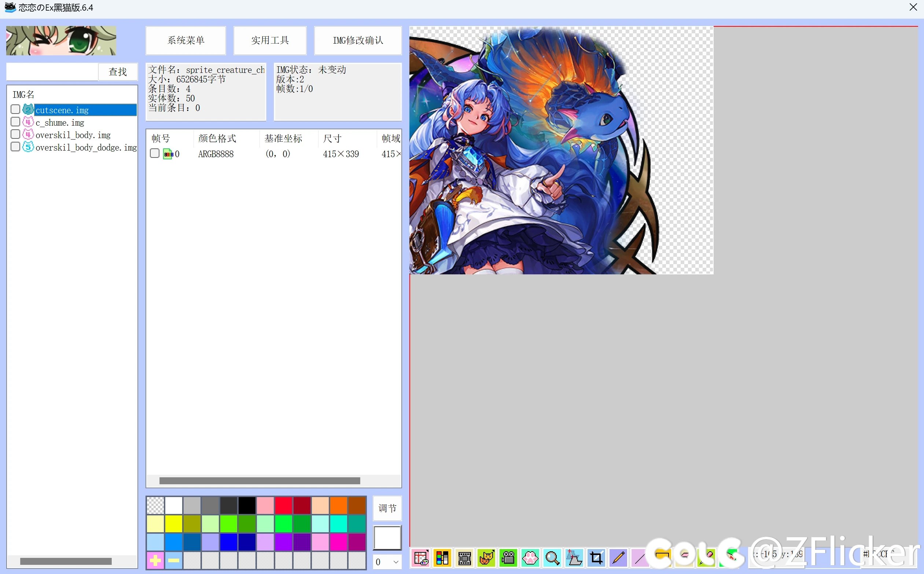Pick the orange palette swatch
The height and width of the screenshot is (574, 924).
coord(338,505)
